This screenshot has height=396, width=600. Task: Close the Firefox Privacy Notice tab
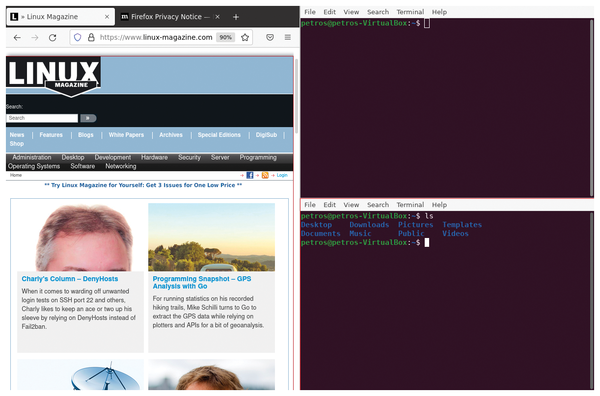tap(217, 17)
